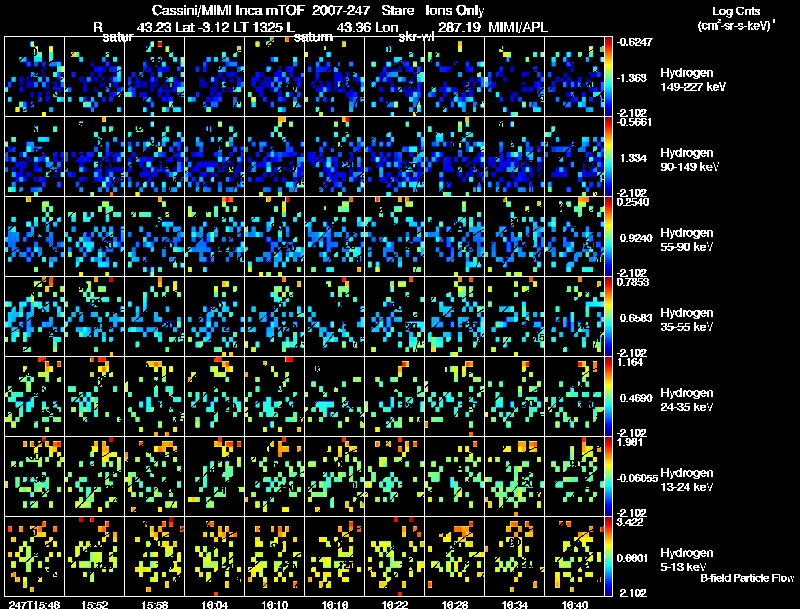
Task: Click the '16:28' time label
Action: pos(455,605)
